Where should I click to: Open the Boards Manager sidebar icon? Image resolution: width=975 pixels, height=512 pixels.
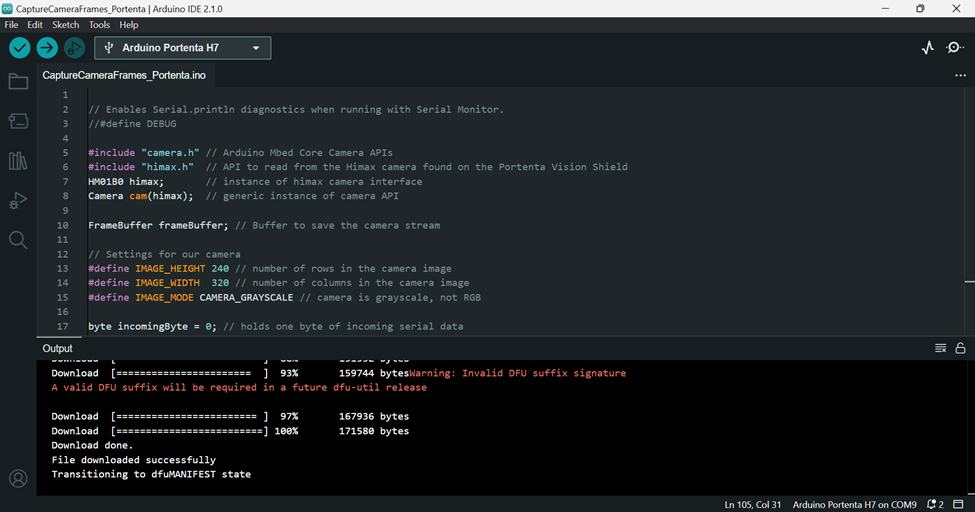(18, 121)
